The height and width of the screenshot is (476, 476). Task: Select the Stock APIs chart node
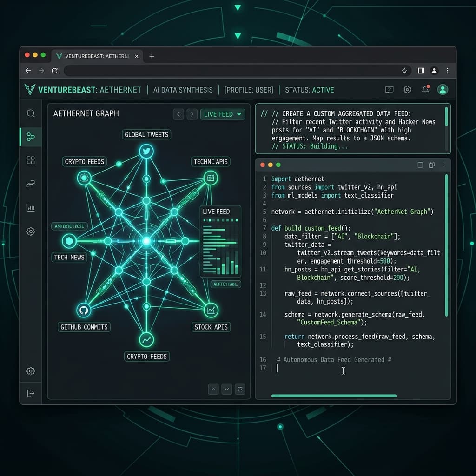pyautogui.click(x=211, y=310)
